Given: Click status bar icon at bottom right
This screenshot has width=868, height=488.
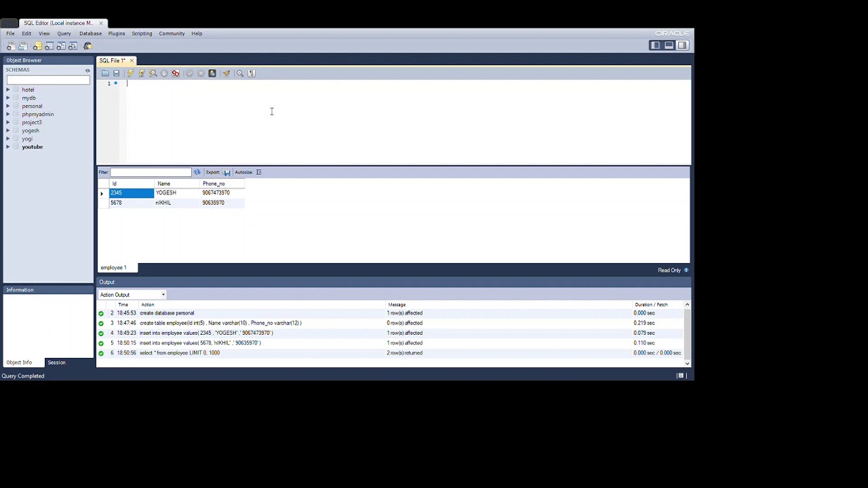Looking at the screenshot, I should (x=681, y=375).
